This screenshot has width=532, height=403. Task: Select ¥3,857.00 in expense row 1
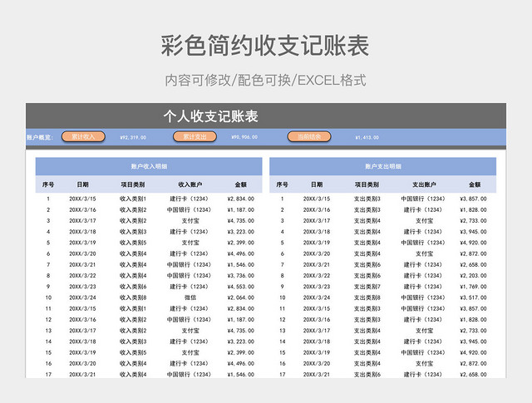click(x=473, y=199)
